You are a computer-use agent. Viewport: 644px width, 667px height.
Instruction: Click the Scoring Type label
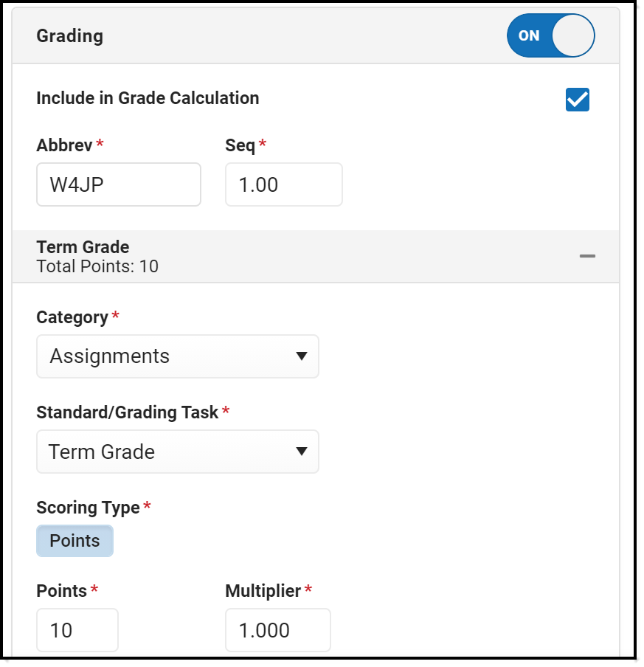pos(88,508)
